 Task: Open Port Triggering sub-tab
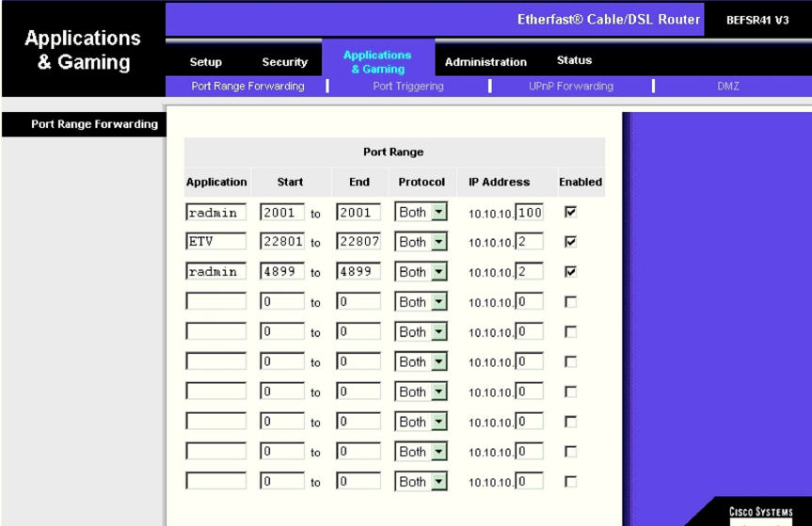(x=408, y=86)
